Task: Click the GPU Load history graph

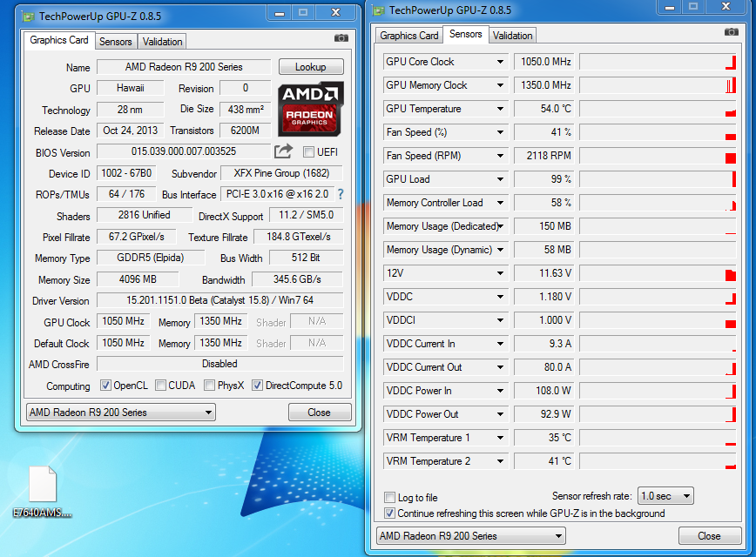Action: (658, 179)
